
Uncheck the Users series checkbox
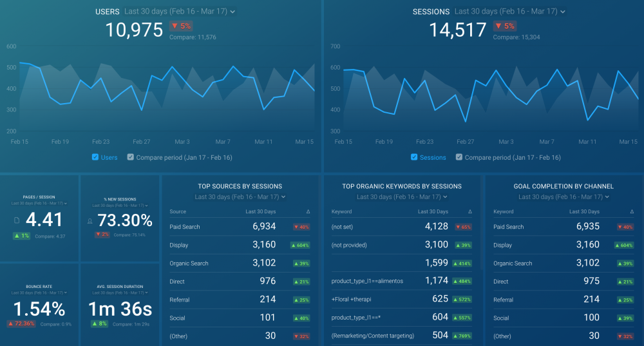[95, 157]
